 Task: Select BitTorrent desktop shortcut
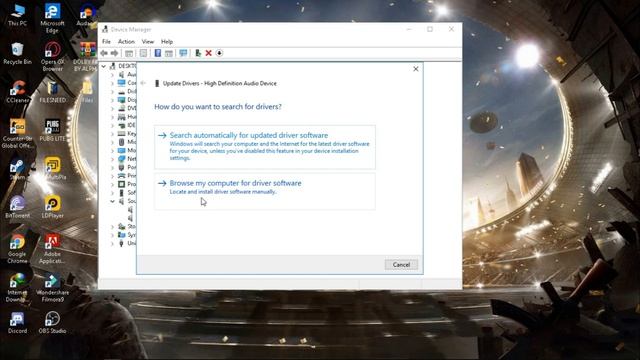click(x=18, y=207)
